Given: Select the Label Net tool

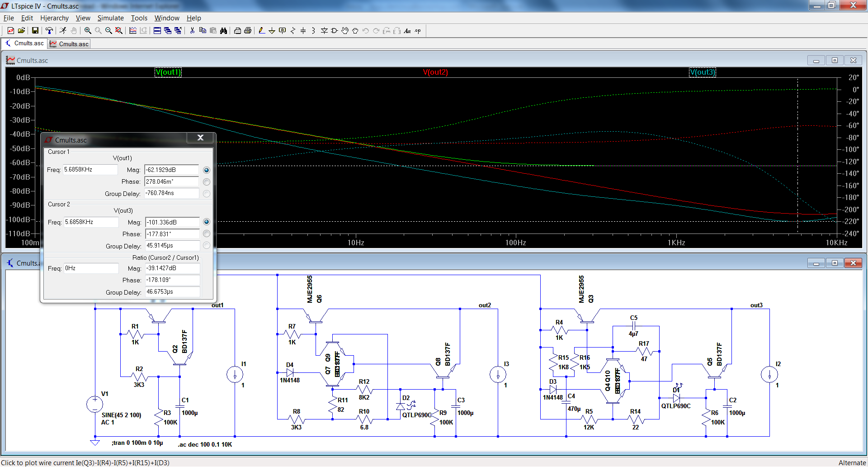Looking at the screenshot, I should (x=283, y=31).
